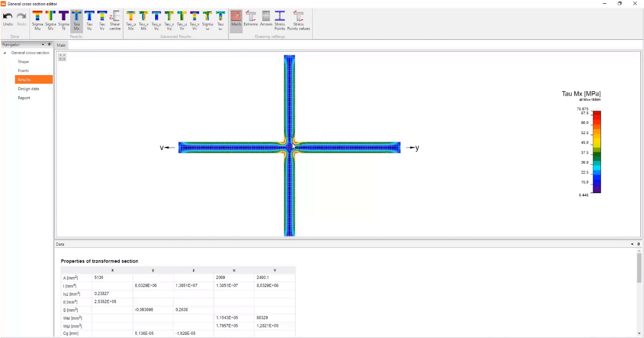Click the Undo toolbar icon

[8, 19]
